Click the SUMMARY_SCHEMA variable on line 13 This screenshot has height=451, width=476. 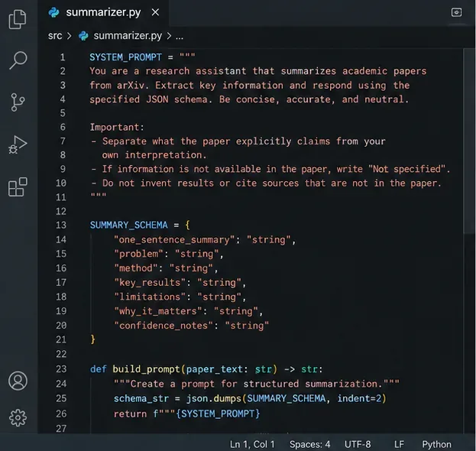tap(128, 225)
